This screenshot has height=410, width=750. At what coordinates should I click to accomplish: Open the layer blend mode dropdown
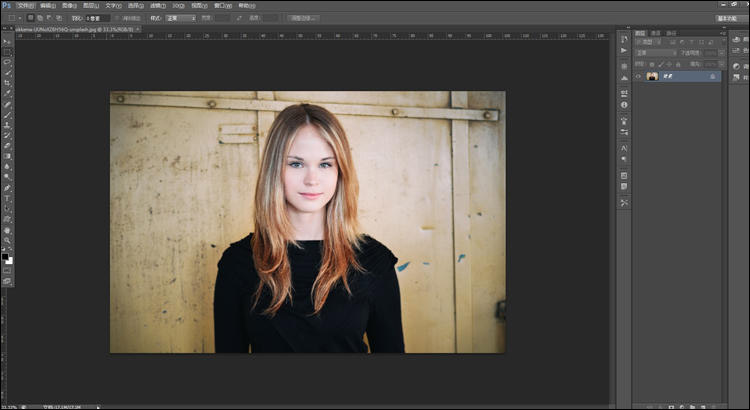coord(656,53)
